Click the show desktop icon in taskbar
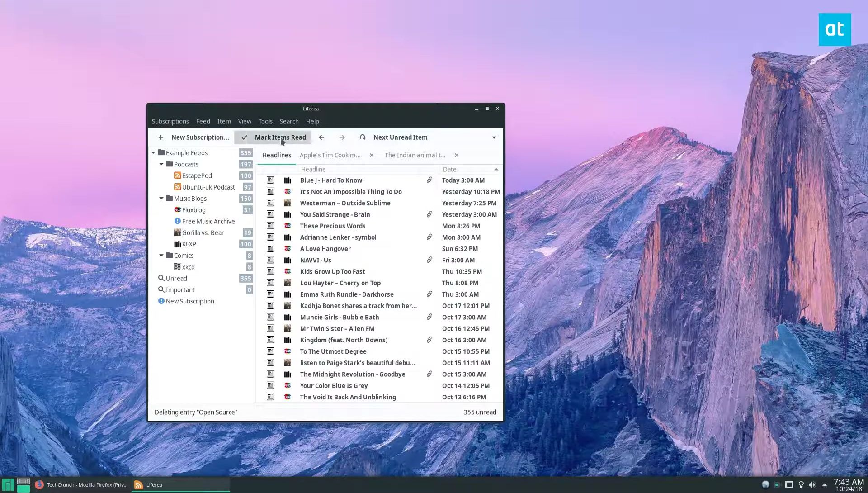The height and width of the screenshot is (493, 868). click(24, 485)
